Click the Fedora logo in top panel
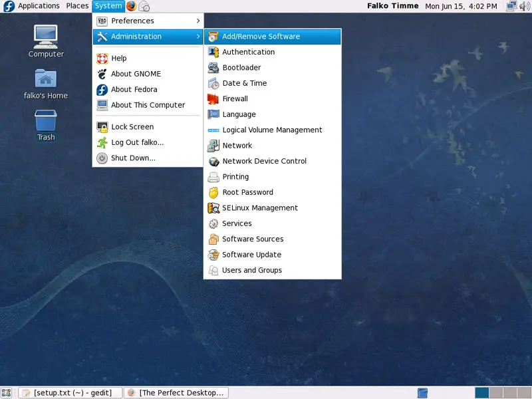 coord(9,6)
